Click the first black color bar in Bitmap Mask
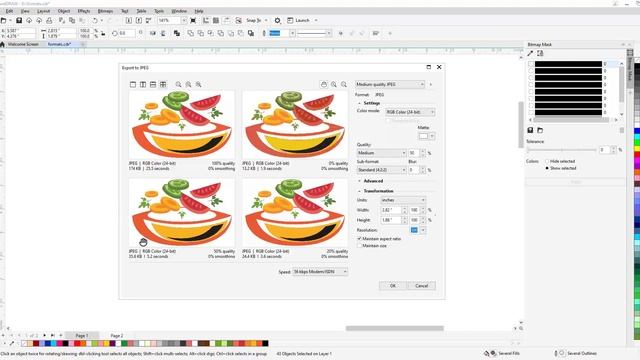 pos(568,64)
